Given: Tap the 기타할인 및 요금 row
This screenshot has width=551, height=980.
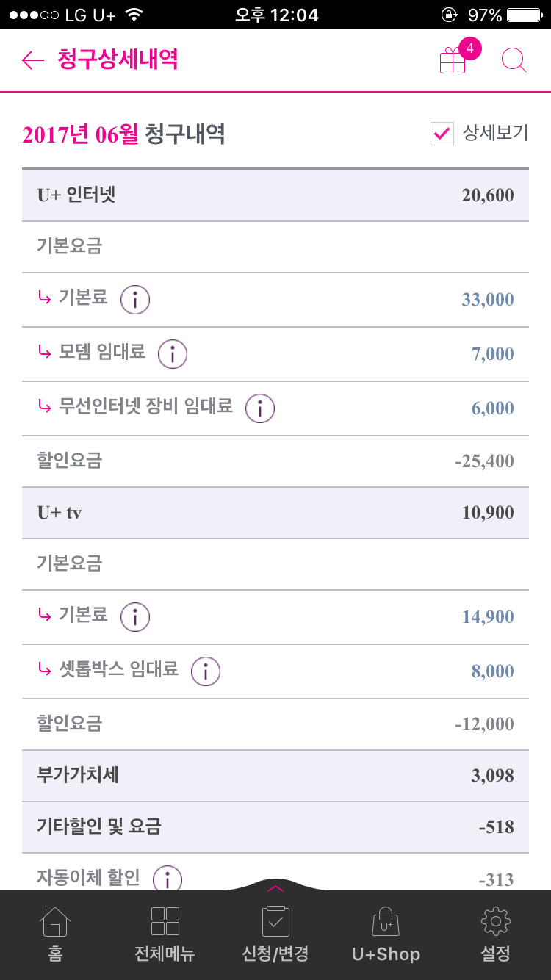Looking at the screenshot, I should pos(275,827).
